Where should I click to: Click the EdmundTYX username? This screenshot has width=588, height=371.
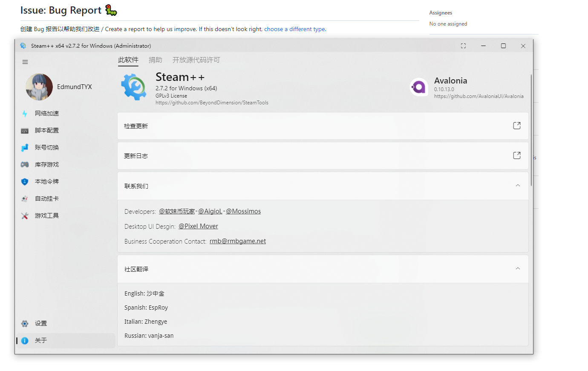click(x=75, y=87)
